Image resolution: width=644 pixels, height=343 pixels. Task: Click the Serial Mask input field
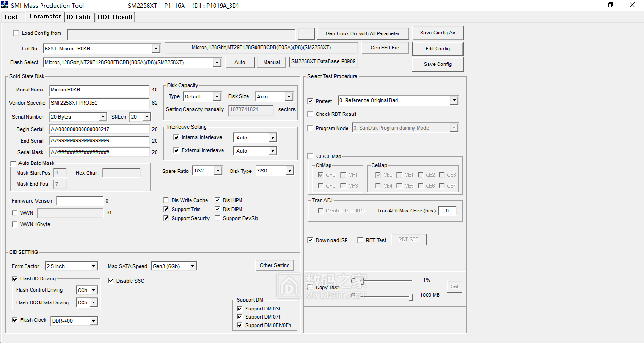(99, 152)
